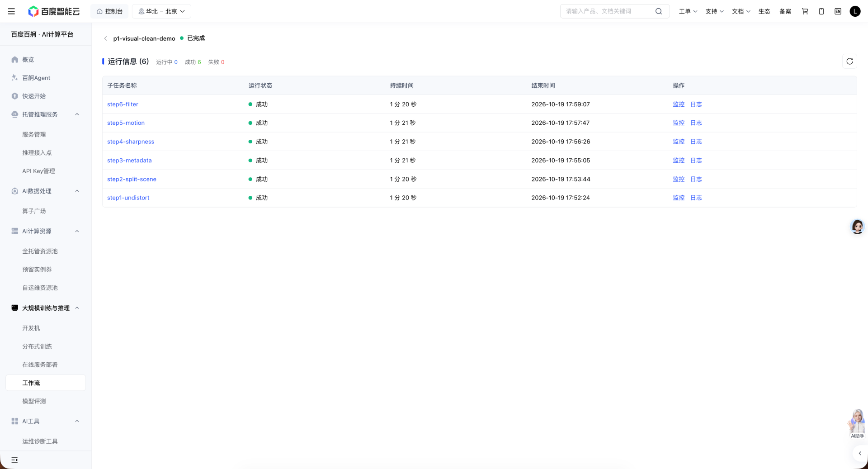
Task: Open the hamburger menu icon
Action: pos(11,11)
